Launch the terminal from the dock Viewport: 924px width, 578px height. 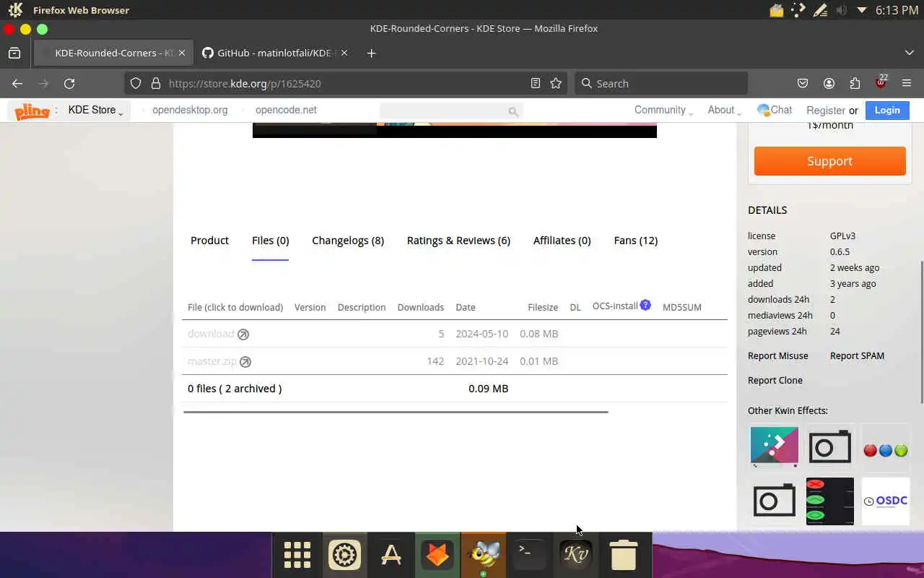pyautogui.click(x=529, y=555)
